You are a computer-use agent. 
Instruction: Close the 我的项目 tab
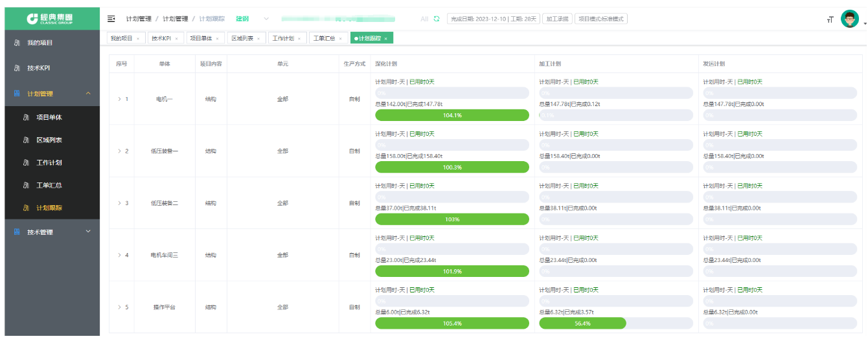click(137, 39)
